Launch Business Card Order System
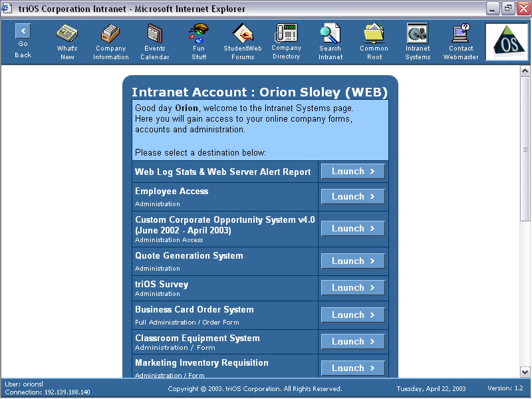The image size is (532, 399). click(x=352, y=315)
